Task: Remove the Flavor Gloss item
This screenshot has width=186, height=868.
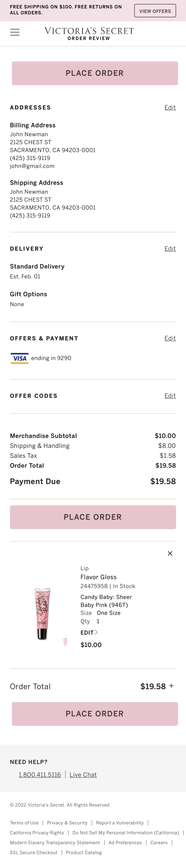Action: [170, 553]
